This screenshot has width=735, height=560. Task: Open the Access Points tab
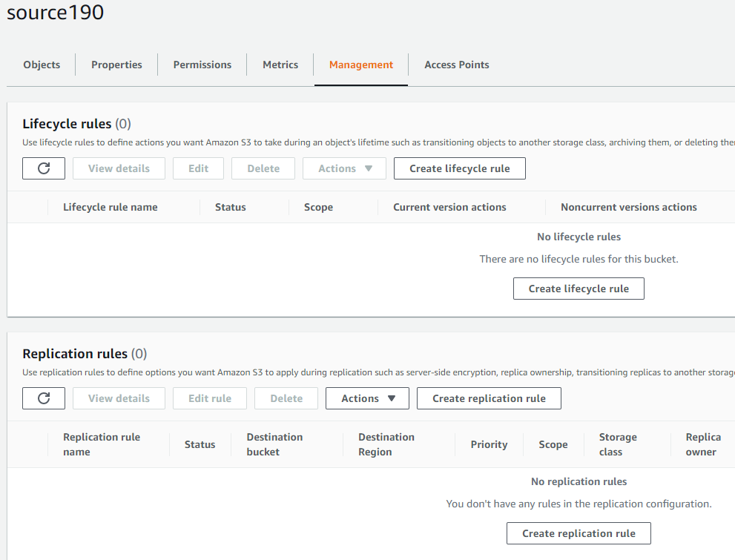tap(457, 65)
